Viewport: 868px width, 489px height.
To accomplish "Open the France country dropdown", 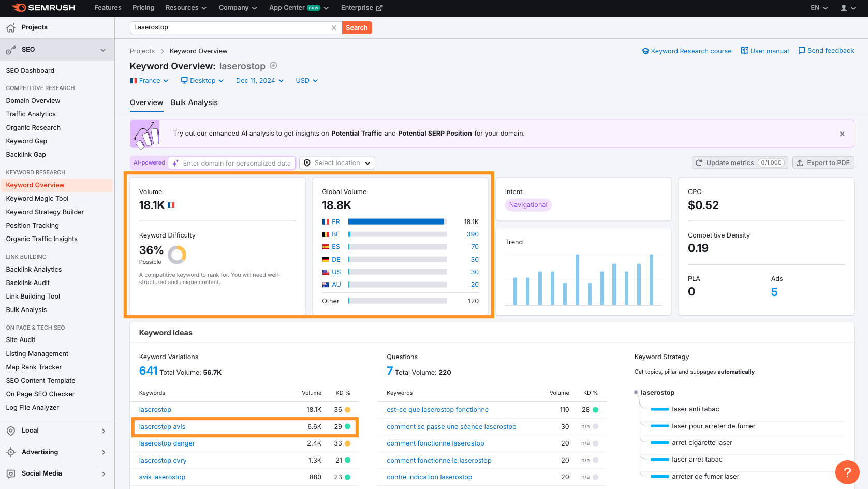I will [149, 81].
